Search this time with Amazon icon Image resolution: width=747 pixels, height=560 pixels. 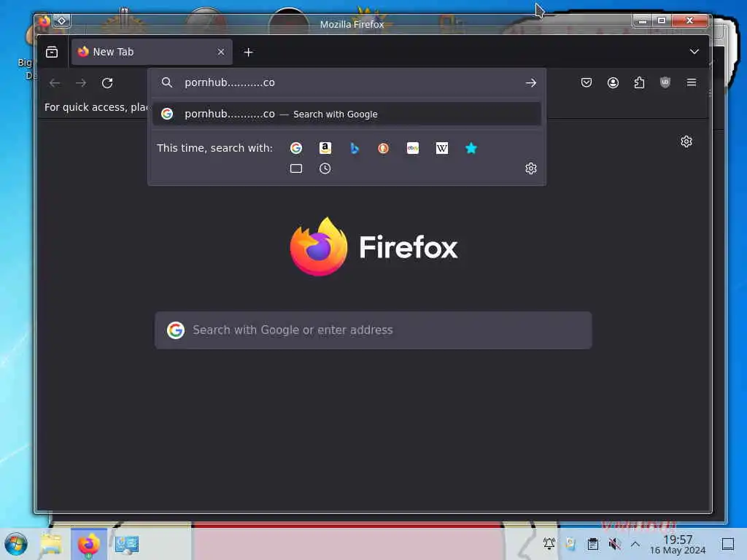tap(325, 148)
